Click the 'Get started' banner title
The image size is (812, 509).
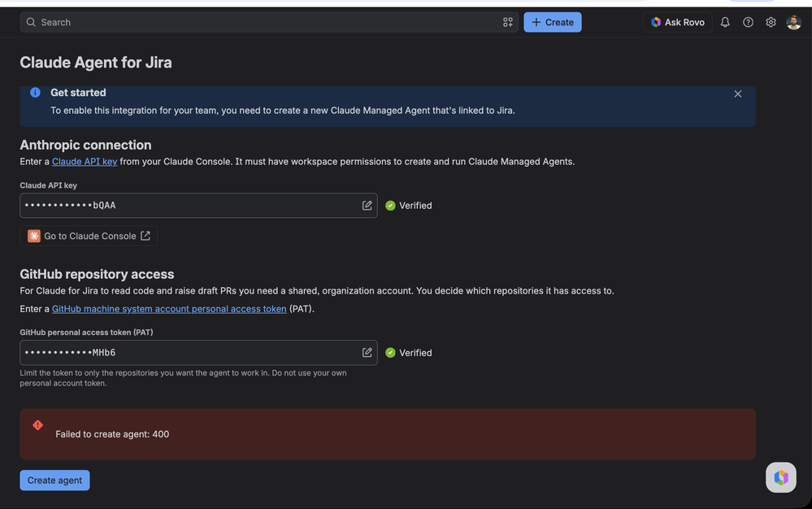[x=78, y=93]
